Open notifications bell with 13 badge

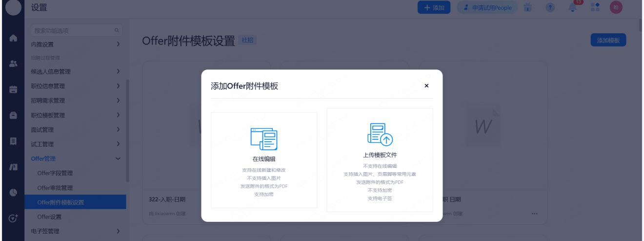(x=573, y=7)
